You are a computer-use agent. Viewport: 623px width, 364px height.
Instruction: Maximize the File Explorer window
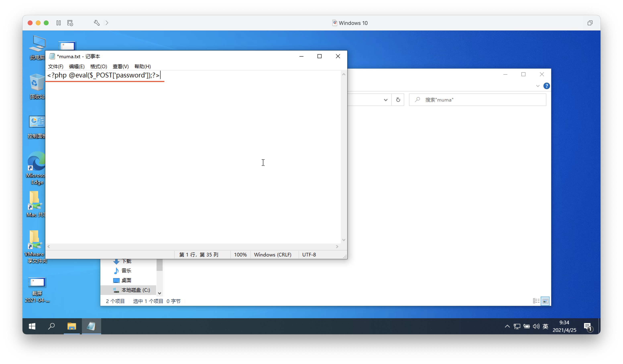tap(523, 74)
